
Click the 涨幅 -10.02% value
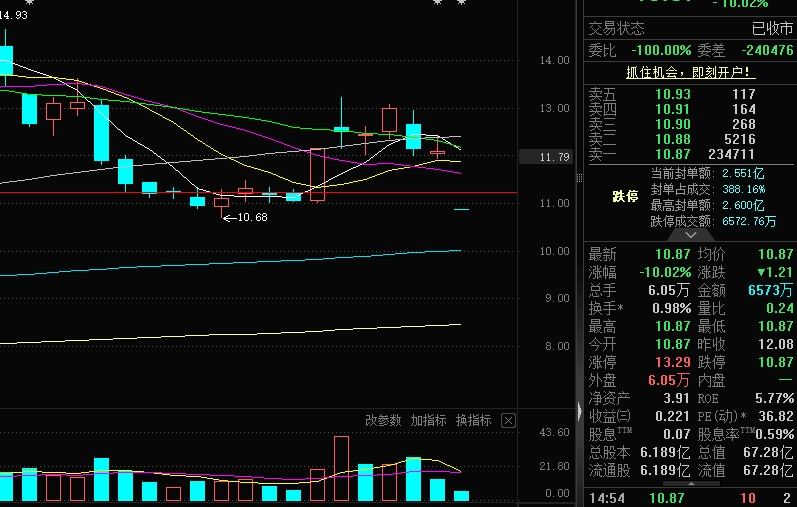665,272
